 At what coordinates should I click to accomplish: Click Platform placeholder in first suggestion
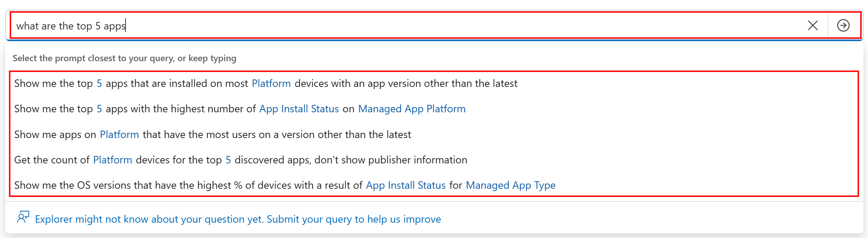tap(271, 83)
